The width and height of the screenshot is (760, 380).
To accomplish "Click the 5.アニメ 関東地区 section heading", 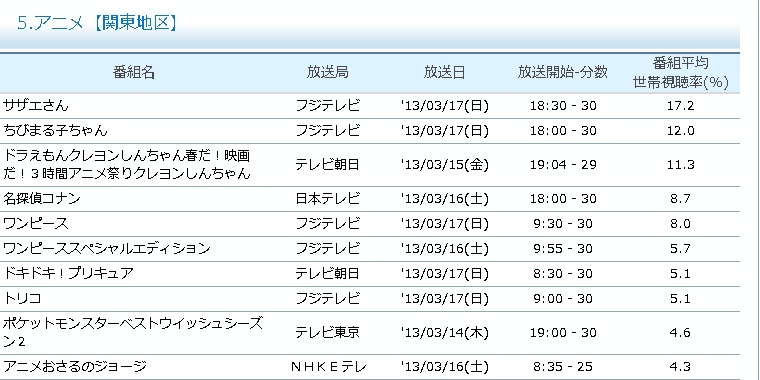I will click(96, 23).
